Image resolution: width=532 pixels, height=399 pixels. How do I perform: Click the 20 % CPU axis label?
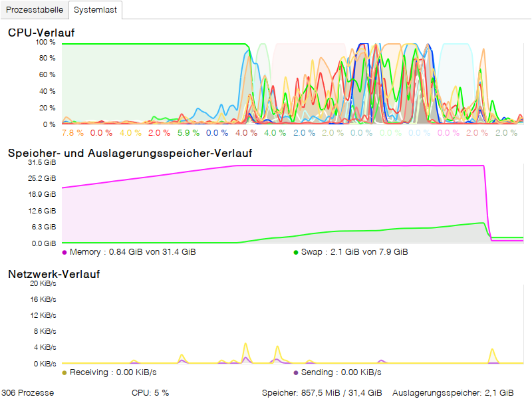[47, 108]
